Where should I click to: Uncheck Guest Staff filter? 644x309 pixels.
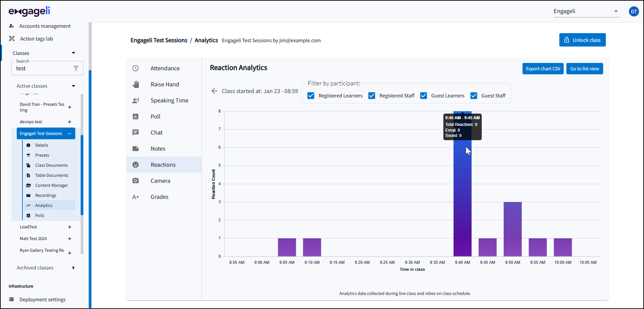point(474,96)
